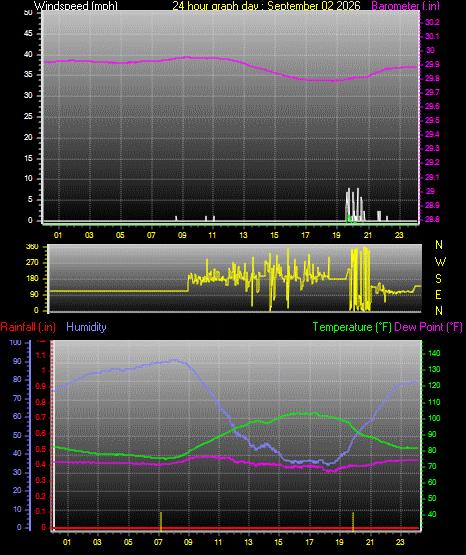466x555 pixels.
Task: Select the 35 value on windspeed axis
Action: tap(28, 75)
